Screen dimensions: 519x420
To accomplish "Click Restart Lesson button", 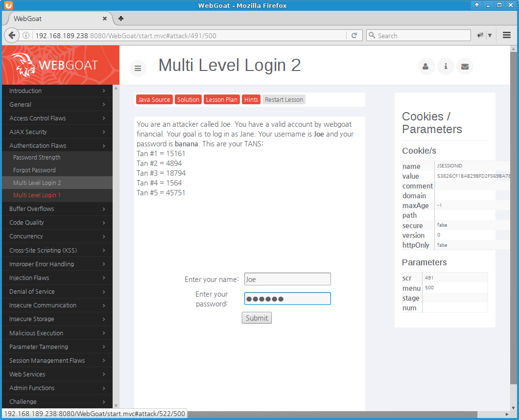I will tap(283, 100).
